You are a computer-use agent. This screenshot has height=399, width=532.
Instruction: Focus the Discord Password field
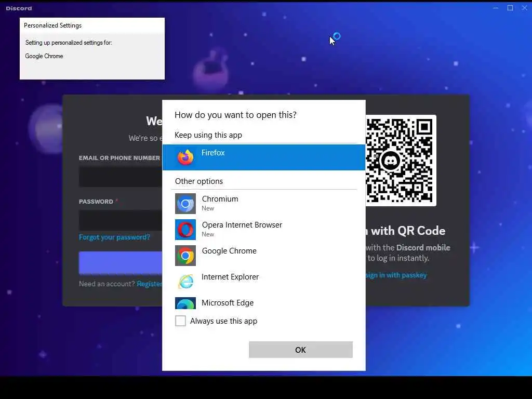(x=121, y=220)
